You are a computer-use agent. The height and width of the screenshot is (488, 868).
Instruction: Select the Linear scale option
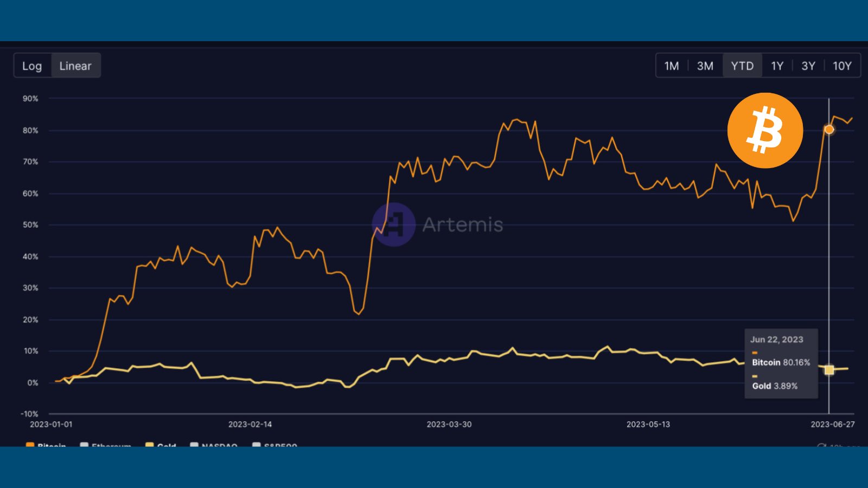point(75,66)
